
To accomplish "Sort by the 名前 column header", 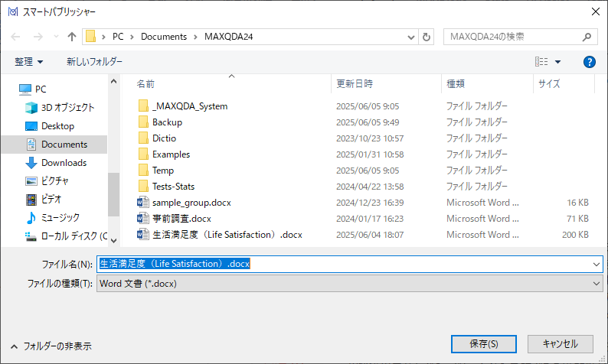I will [145, 83].
